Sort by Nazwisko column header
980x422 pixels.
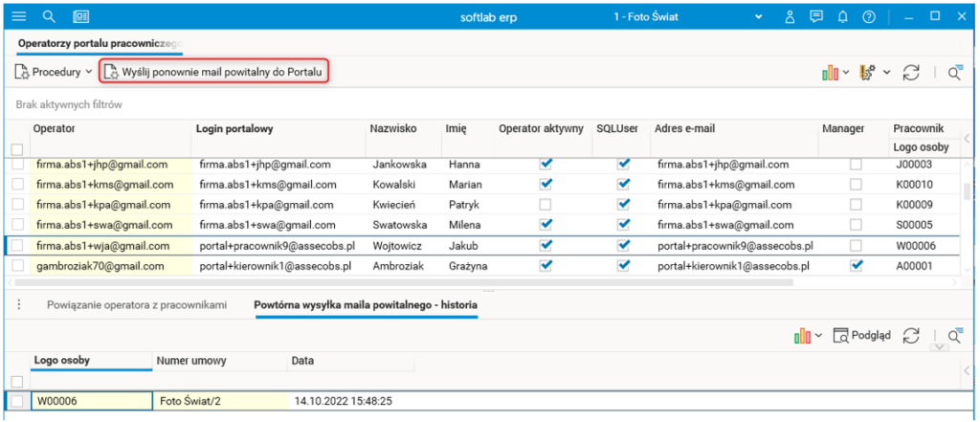point(392,128)
